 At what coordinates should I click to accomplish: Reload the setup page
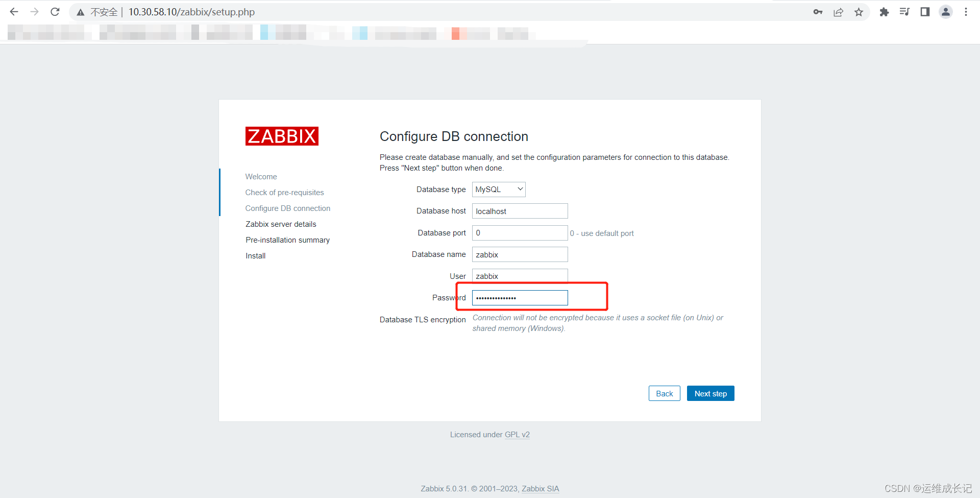pyautogui.click(x=55, y=12)
